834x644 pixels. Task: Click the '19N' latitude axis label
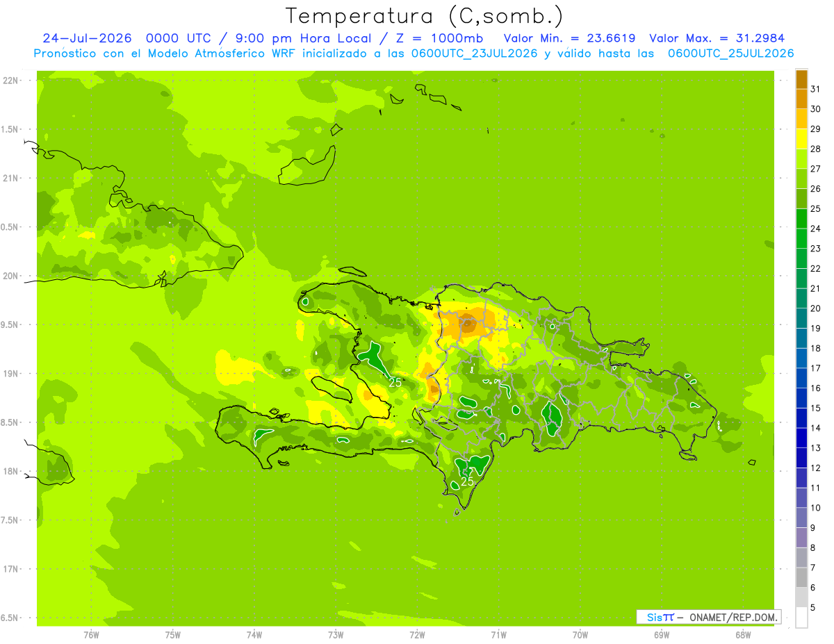point(11,374)
